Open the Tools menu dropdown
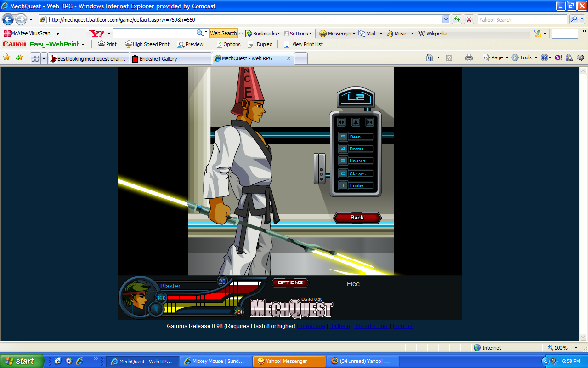This screenshot has width=588, height=368. coord(536,58)
